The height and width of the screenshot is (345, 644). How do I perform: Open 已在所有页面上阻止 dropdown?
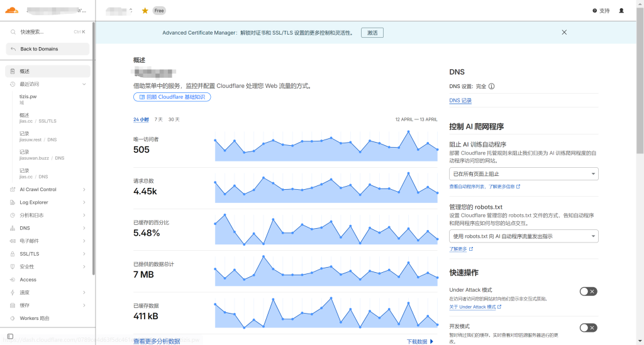click(524, 174)
